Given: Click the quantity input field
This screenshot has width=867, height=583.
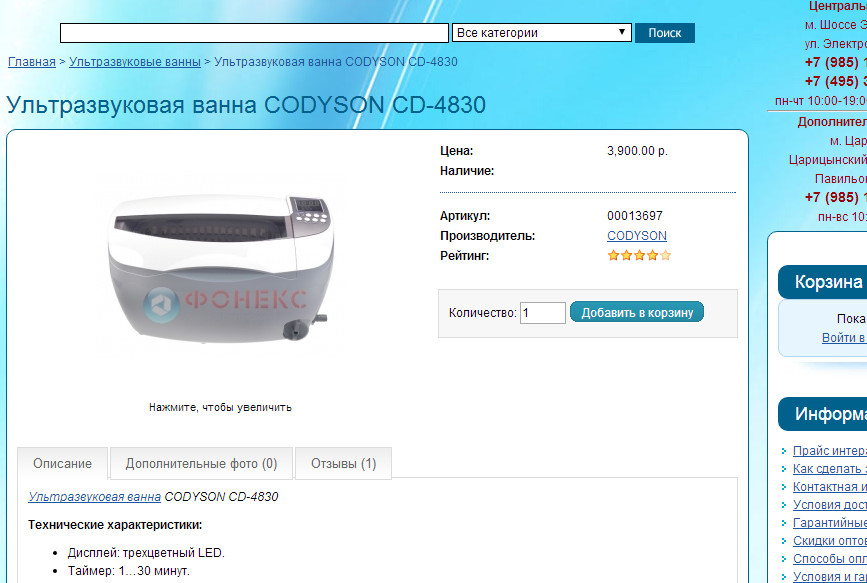Looking at the screenshot, I should coord(542,313).
